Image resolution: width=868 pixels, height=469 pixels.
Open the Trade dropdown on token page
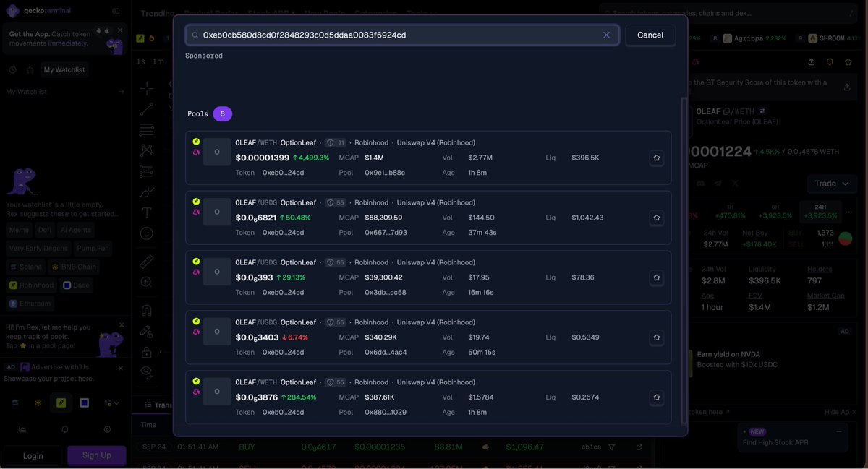[831, 184]
